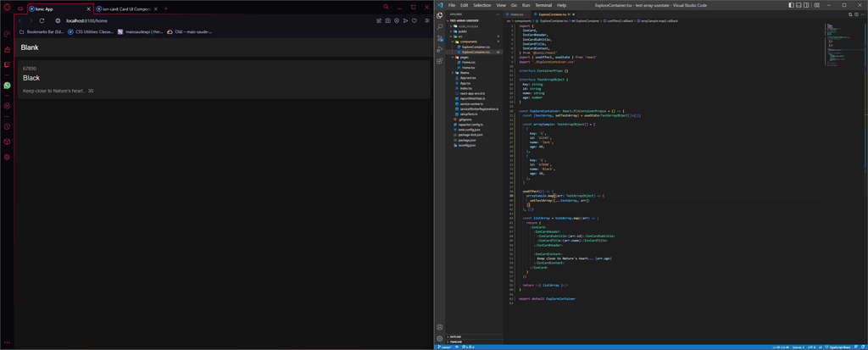Expand the TIMELINE section

click(455, 342)
